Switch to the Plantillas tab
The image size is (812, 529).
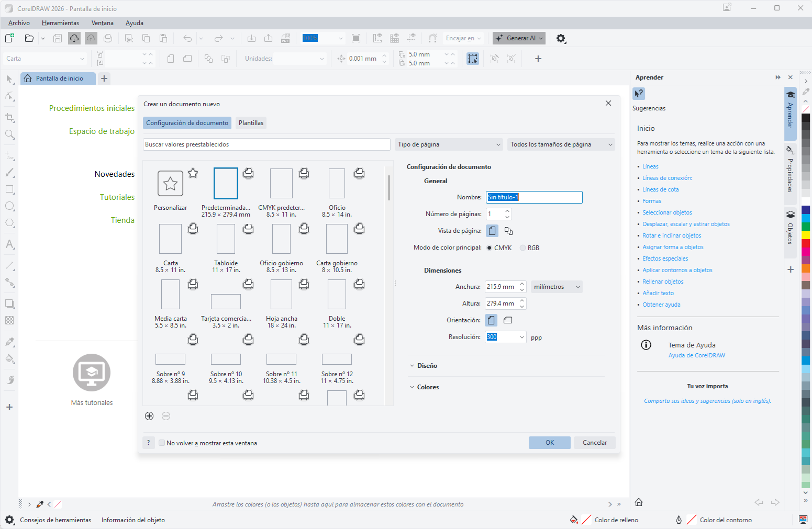(251, 123)
